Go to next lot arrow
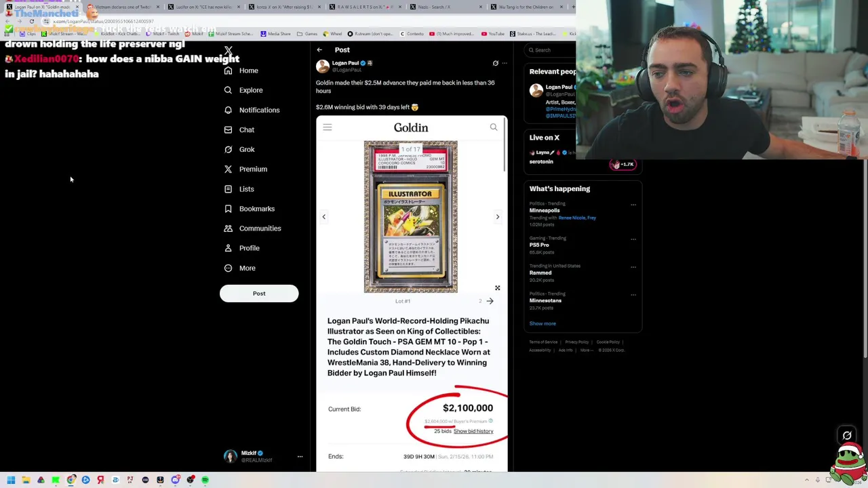Image resolution: width=868 pixels, height=488 pixels. point(490,301)
